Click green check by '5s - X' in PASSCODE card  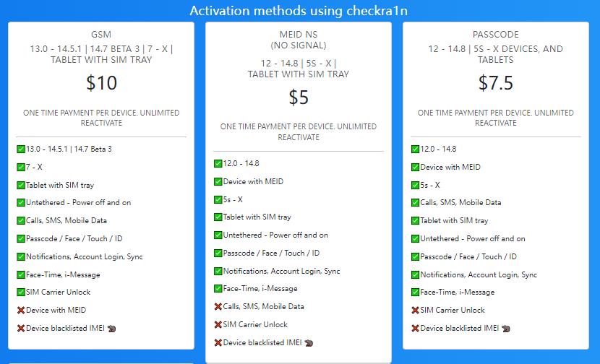(415, 185)
